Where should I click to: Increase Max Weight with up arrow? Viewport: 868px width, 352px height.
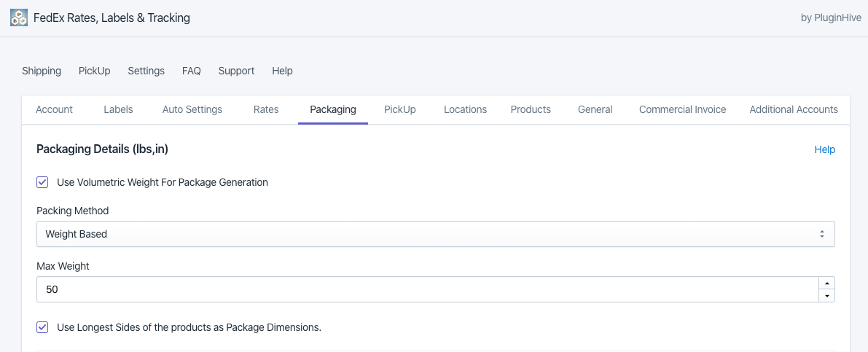tap(826, 283)
